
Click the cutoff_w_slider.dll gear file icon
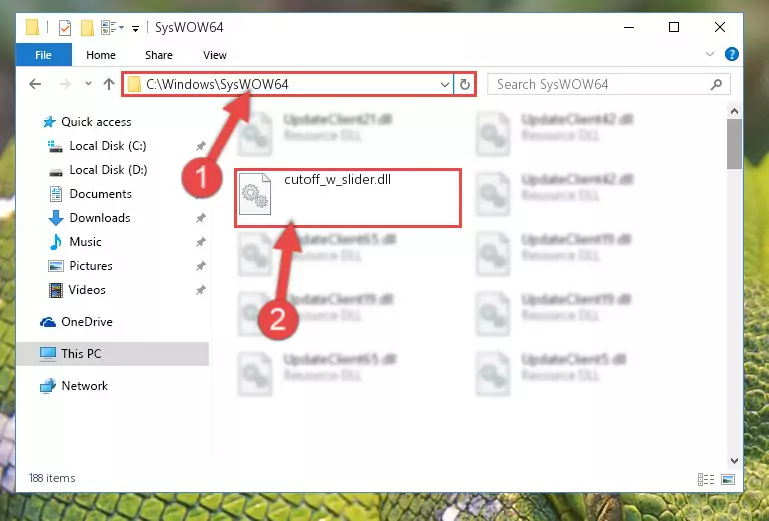click(255, 194)
